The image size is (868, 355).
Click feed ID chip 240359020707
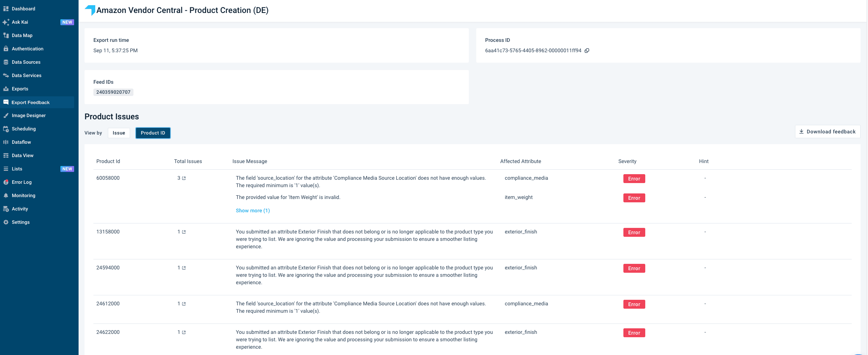pos(113,92)
